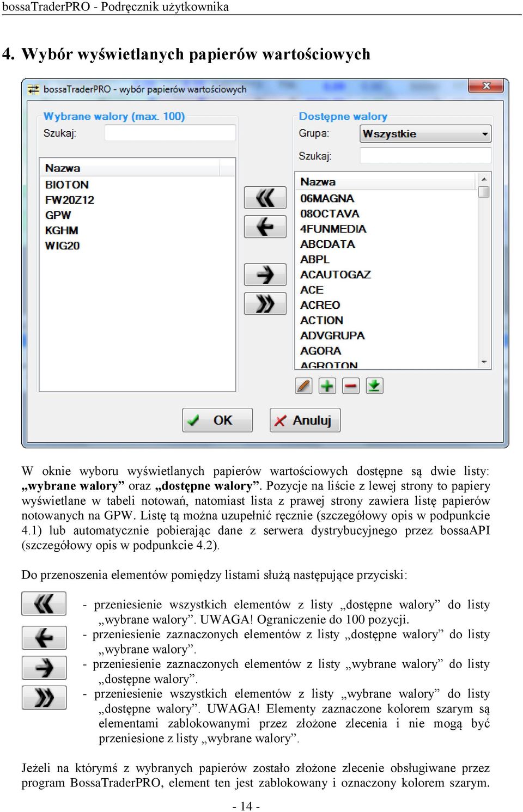The width and height of the screenshot is (523, 812).
Task: Select AGORA in available list
Action: pos(321,351)
